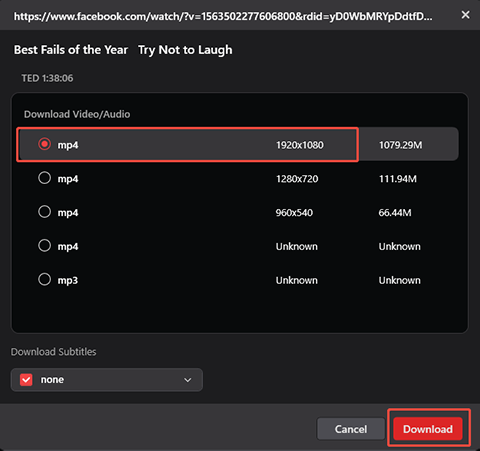Click the TED 1:38:06 duration text

pyautogui.click(x=47, y=78)
